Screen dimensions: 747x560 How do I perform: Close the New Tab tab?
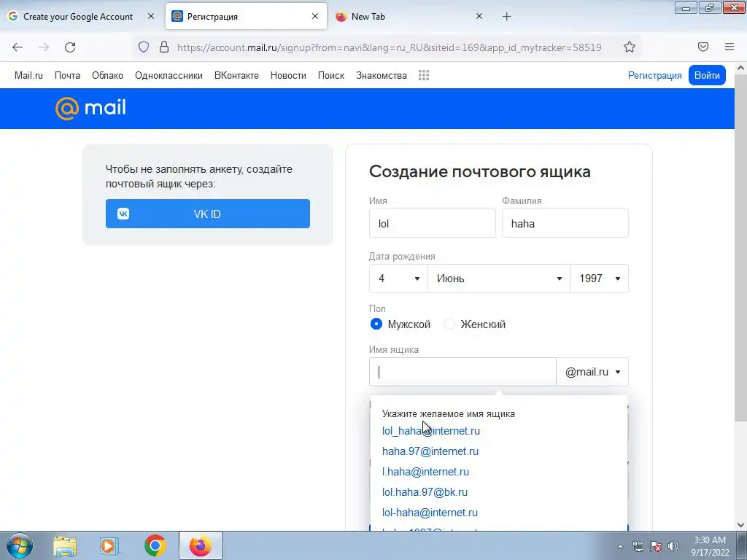click(x=479, y=16)
